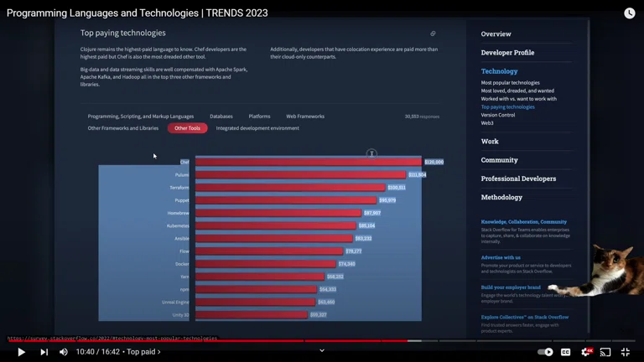644x362 pixels.
Task: Mute the video volume
Action: pyautogui.click(x=64, y=352)
